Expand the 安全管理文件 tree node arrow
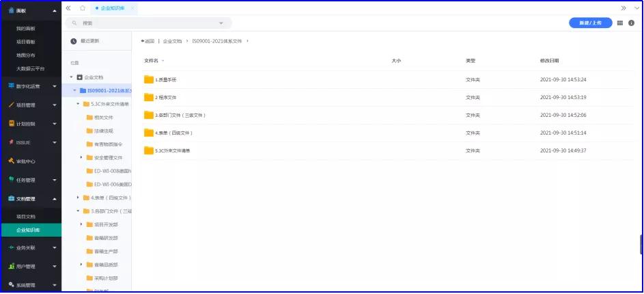The height and width of the screenshot is (294, 644). [x=81, y=157]
